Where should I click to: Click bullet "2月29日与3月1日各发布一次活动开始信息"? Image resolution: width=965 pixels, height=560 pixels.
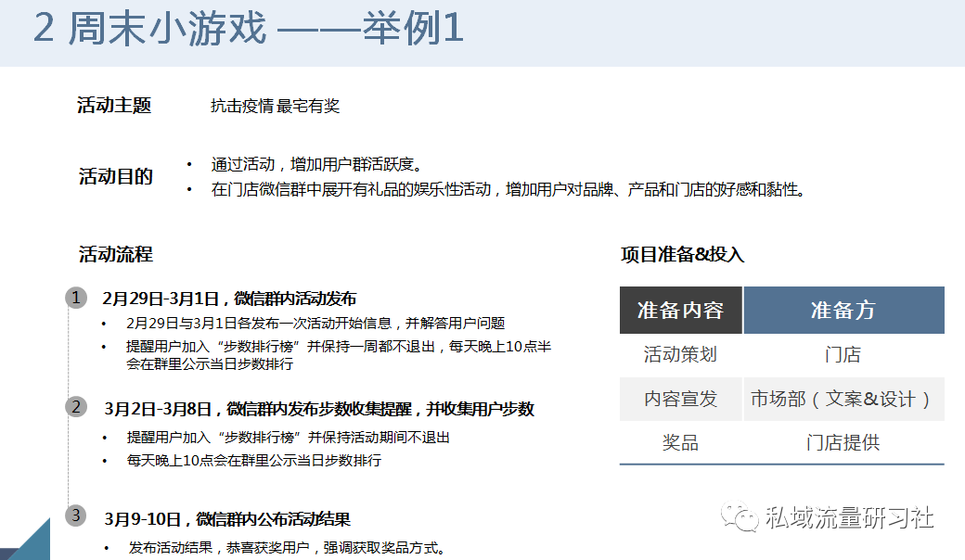click(315, 323)
